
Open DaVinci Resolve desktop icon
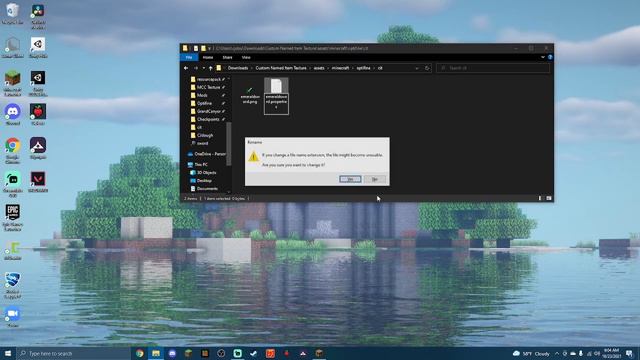tap(38, 16)
